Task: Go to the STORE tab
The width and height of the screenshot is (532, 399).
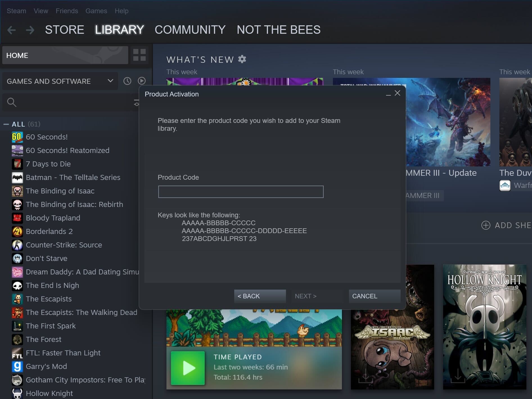Action: point(64,30)
